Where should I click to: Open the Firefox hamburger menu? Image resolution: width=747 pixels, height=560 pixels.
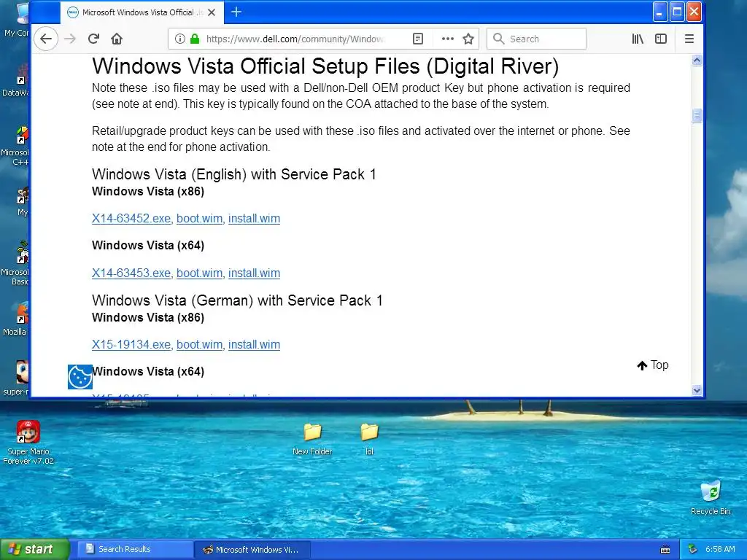[x=689, y=39]
